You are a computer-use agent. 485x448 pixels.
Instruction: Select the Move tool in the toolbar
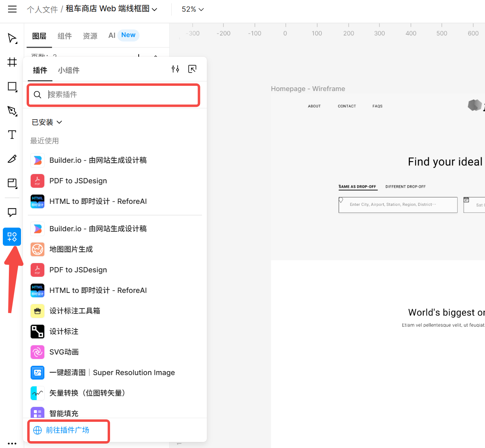tap(12, 38)
